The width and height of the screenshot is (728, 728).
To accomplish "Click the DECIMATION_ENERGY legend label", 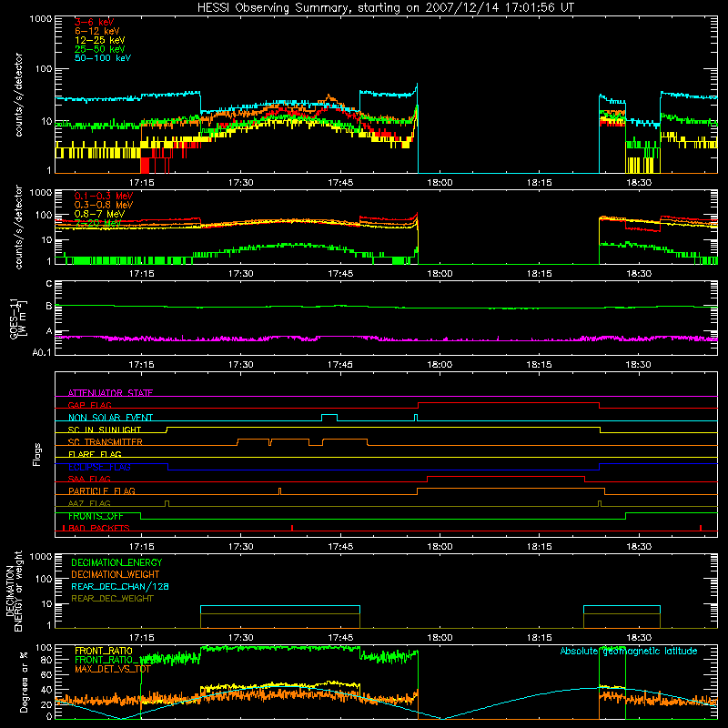I will point(116,562).
